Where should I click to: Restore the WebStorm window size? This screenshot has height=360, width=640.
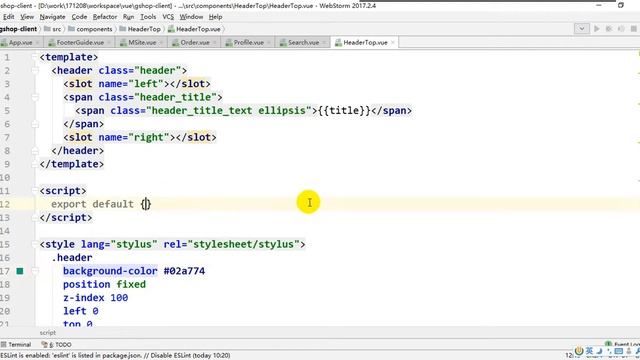[621, 5]
